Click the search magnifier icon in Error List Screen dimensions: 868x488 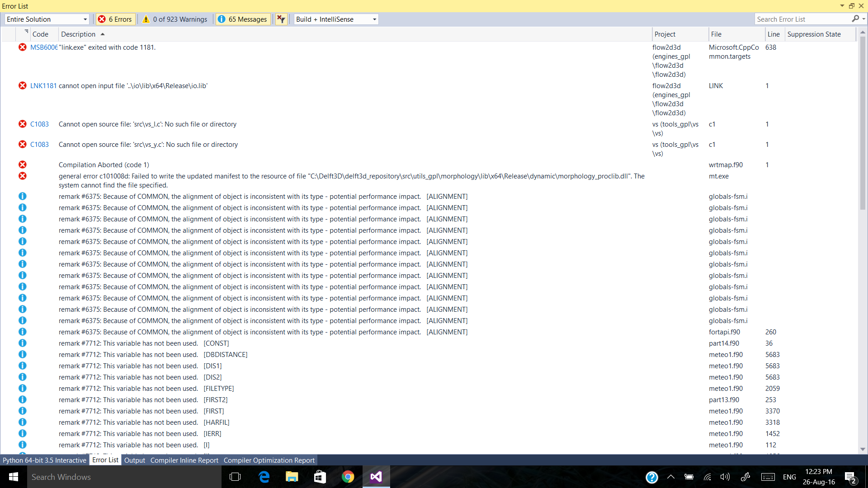click(x=855, y=19)
